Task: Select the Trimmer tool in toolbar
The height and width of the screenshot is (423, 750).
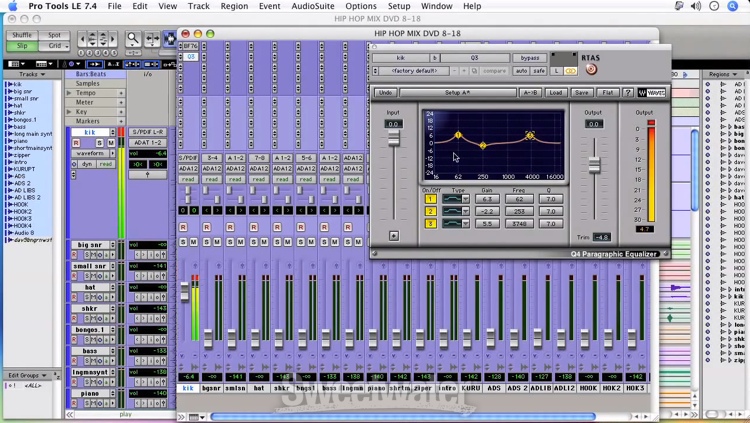Action: 152,39
